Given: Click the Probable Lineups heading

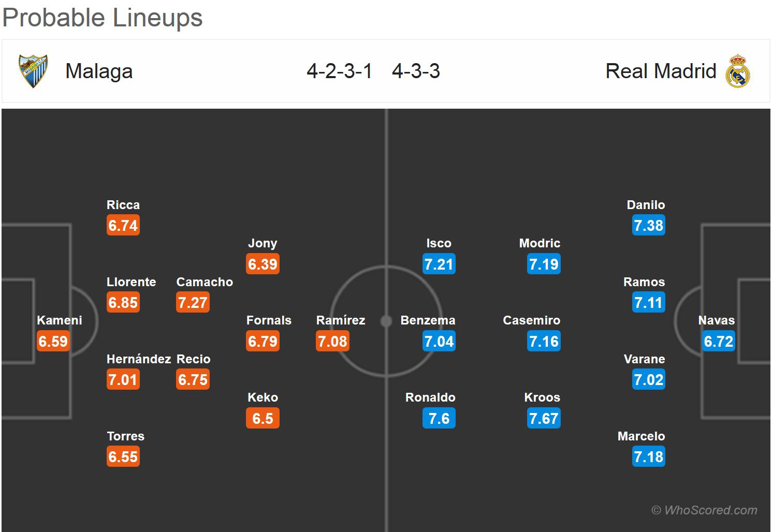Looking at the screenshot, I should [103, 18].
